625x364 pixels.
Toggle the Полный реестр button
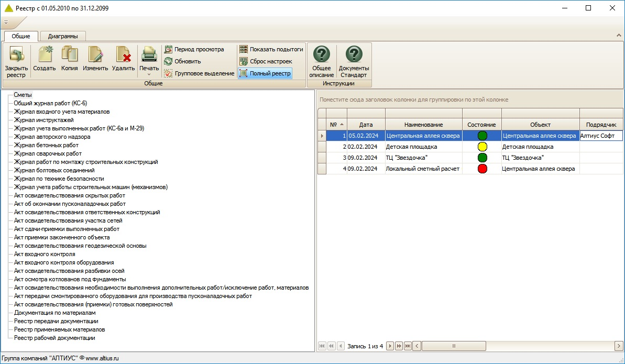coord(265,73)
